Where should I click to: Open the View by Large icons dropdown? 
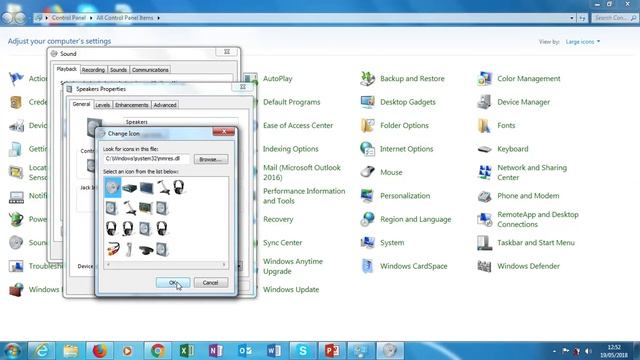[x=582, y=42]
